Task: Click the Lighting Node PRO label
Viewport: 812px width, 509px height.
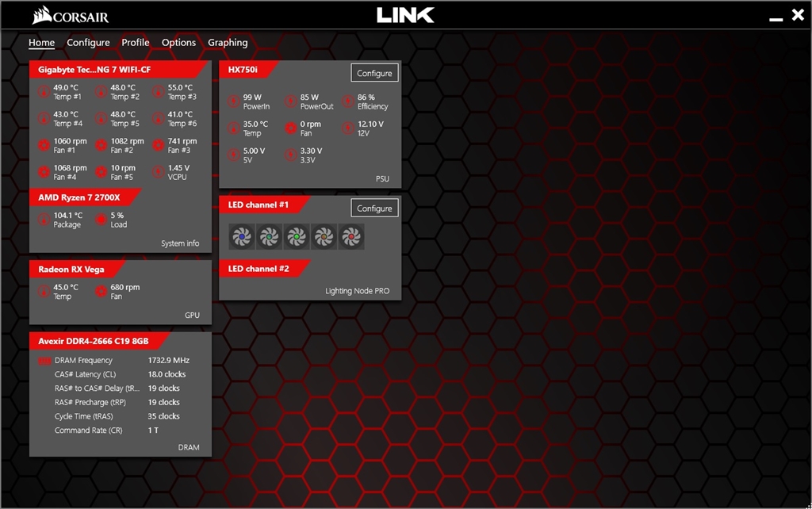Action: [358, 291]
